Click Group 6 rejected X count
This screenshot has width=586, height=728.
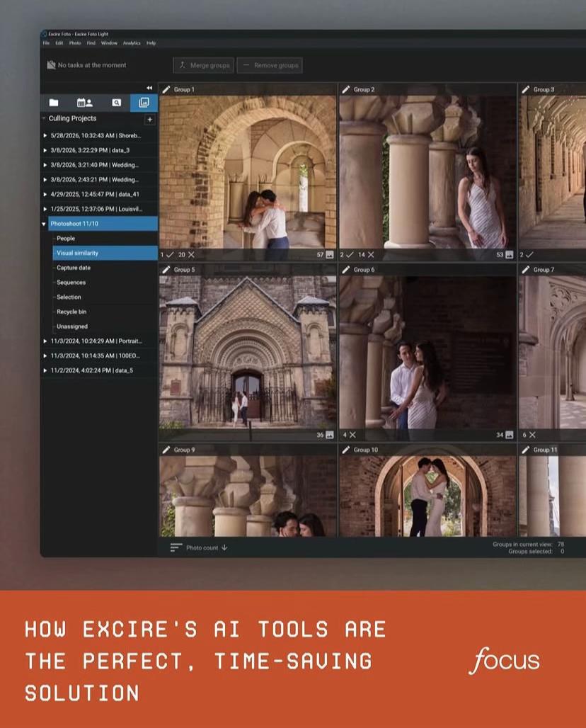(350, 435)
